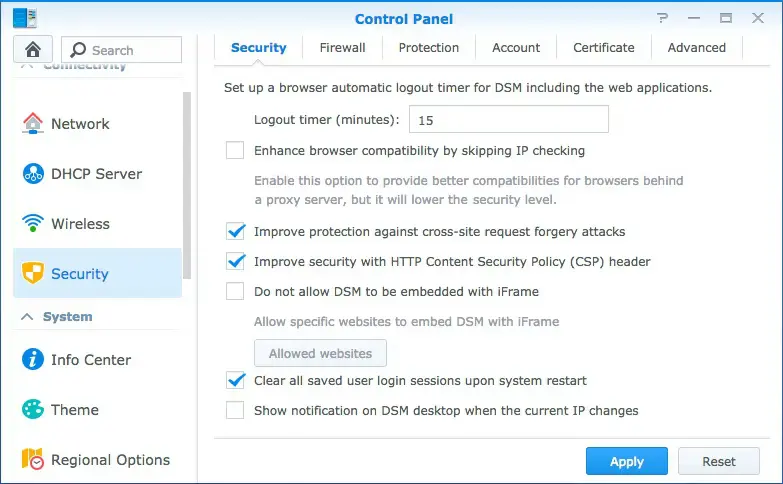This screenshot has width=783, height=484.
Task: Open the Wireless wifi icon
Action: click(33, 224)
